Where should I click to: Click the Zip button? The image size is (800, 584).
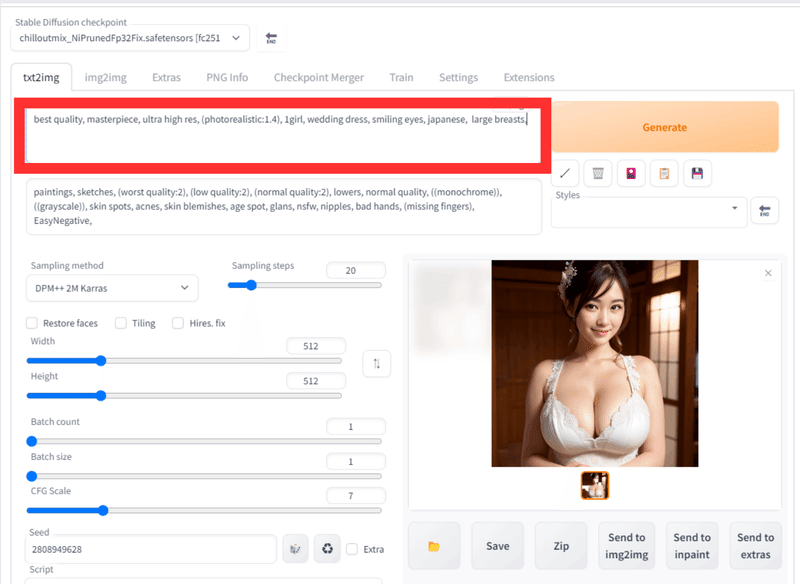pos(561,546)
